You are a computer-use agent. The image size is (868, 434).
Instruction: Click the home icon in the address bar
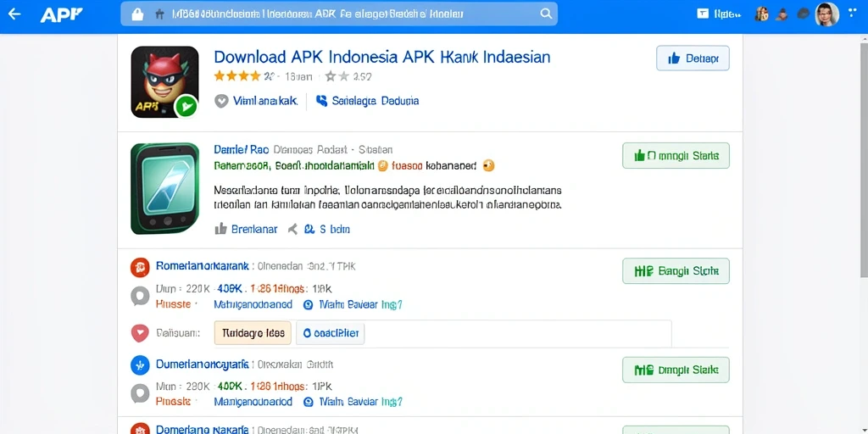pyautogui.click(x=160, y=15)
